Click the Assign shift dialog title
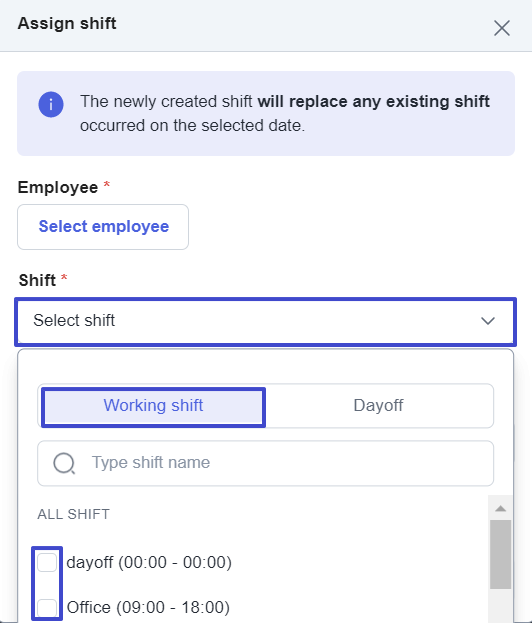Image resolution: width=532 pixels, height=623 pixels. click(67, 23)
